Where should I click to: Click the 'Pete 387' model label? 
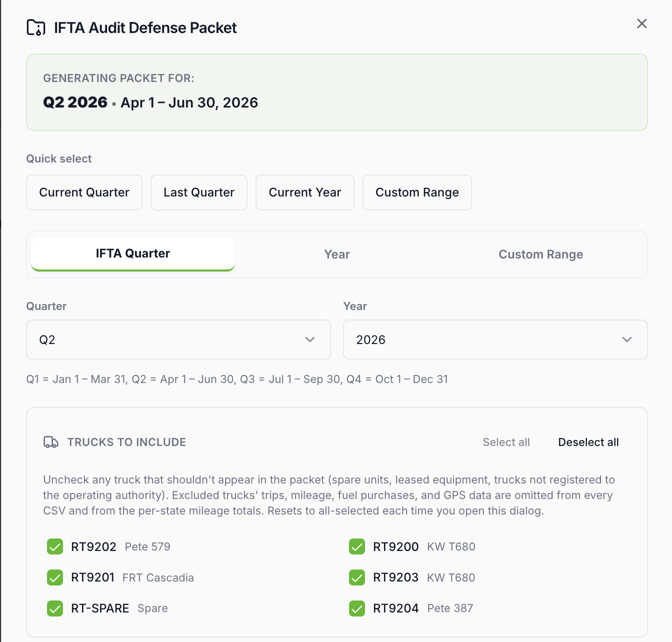coord(450,608)
